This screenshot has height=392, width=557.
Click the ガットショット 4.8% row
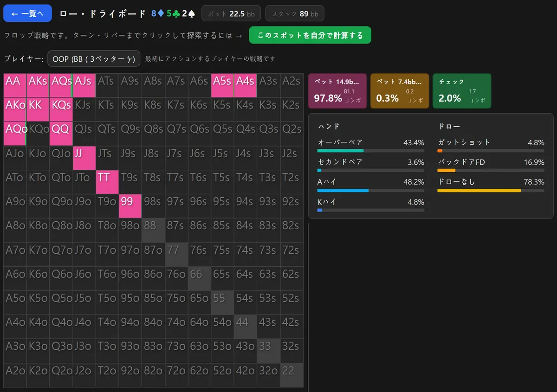[491, 145]
